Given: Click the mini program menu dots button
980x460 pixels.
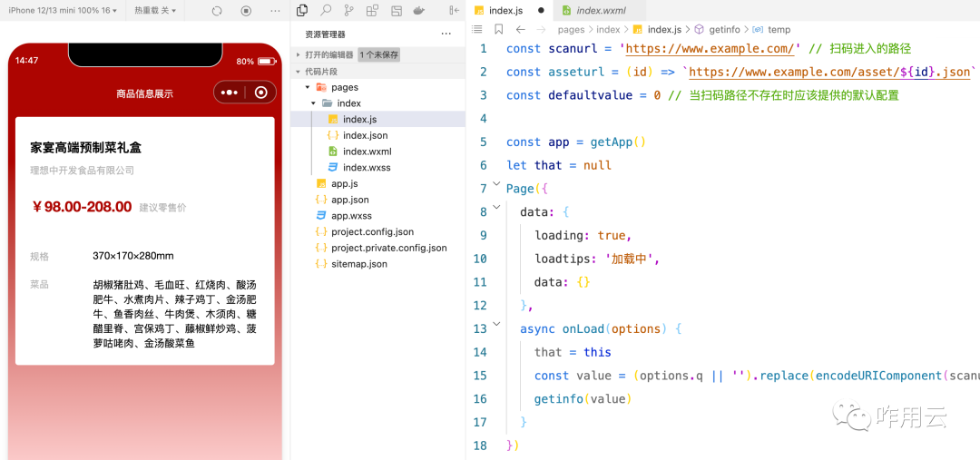Looking at the screenshot, I should (x=230, y=93).
